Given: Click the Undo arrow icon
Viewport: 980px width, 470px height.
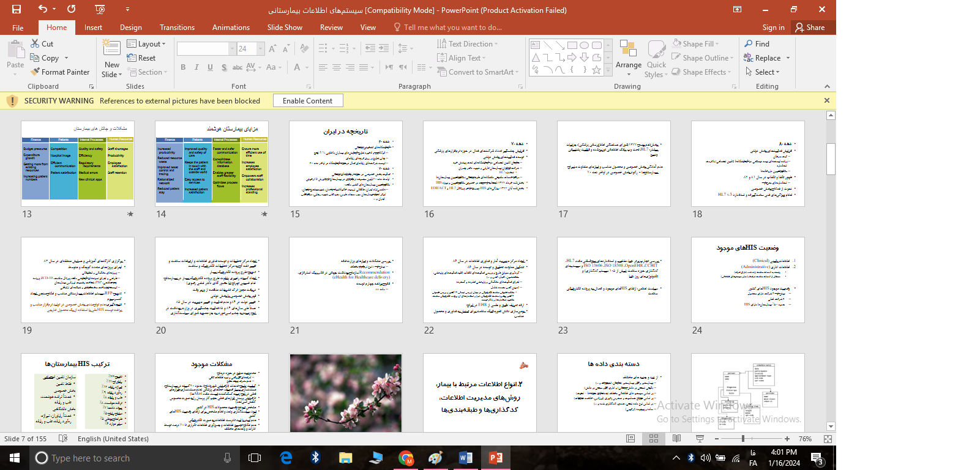Looking at the screenshot, I should click(42, 9).
